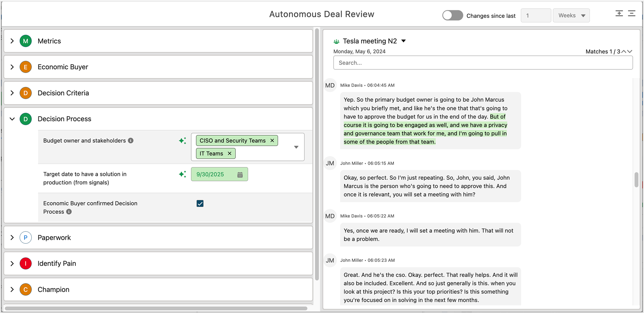The image size is (644, 313).
Task: Toggle the Changes since last switch
Action: (x=453, y=15)
